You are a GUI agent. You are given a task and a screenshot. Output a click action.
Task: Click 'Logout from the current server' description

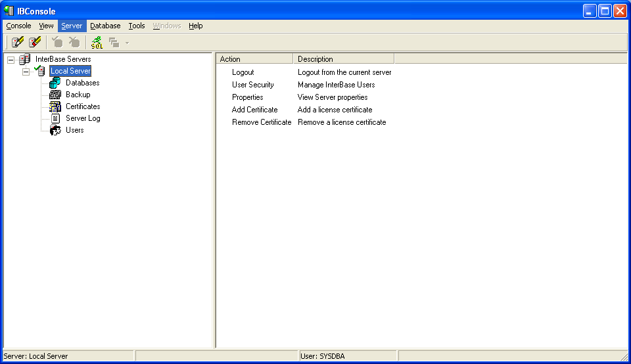344,72
